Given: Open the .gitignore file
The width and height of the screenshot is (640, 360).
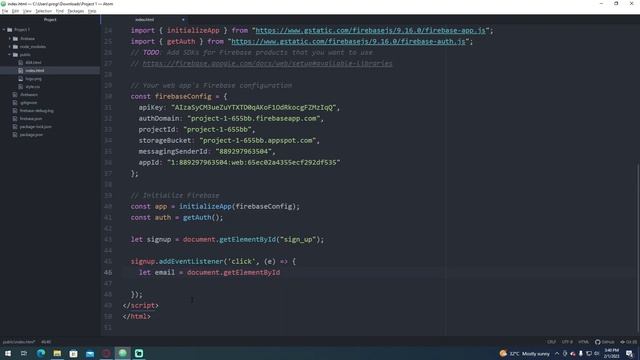Looking at the screenshot, I should click(x=28, y=102).
